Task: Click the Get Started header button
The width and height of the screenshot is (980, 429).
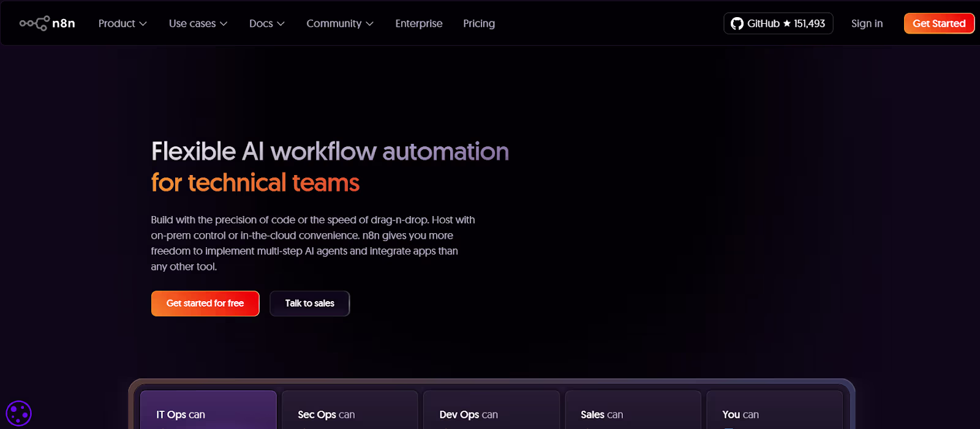Action: [939, 23]
